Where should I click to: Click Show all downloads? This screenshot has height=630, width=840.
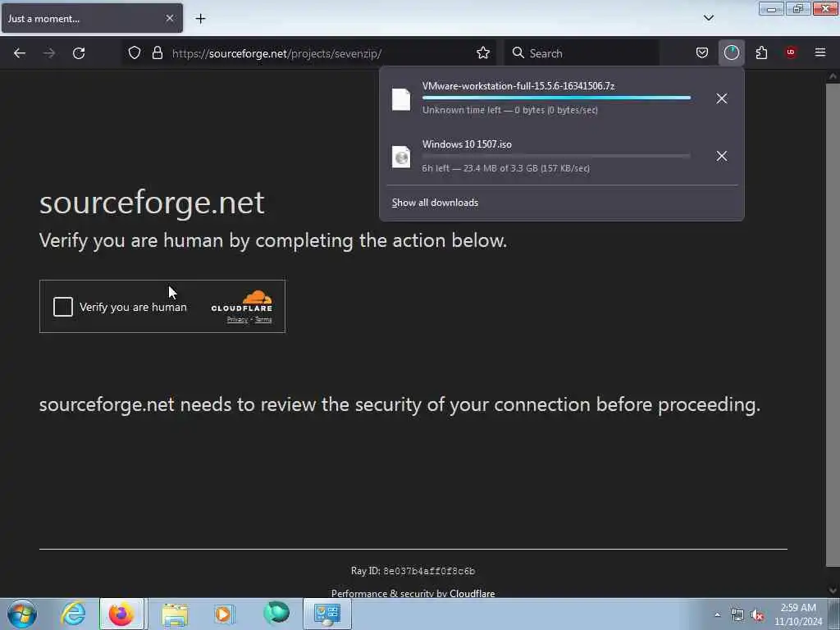(x=435, y=203)
